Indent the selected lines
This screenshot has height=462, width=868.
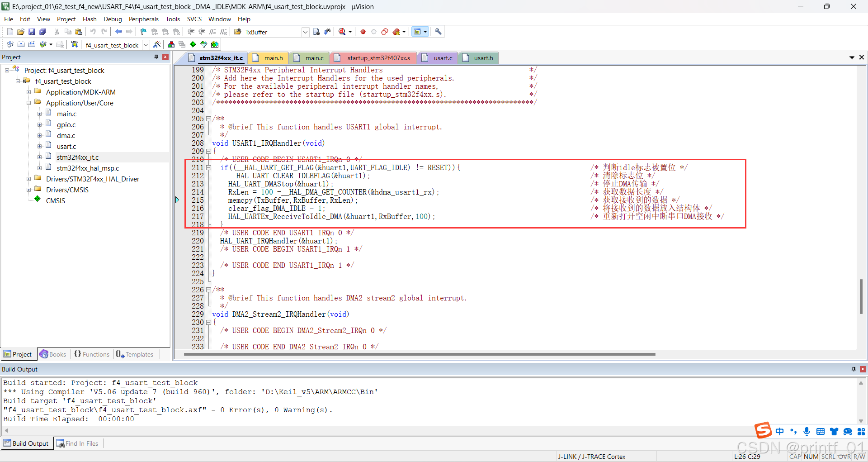coord(191,32)
